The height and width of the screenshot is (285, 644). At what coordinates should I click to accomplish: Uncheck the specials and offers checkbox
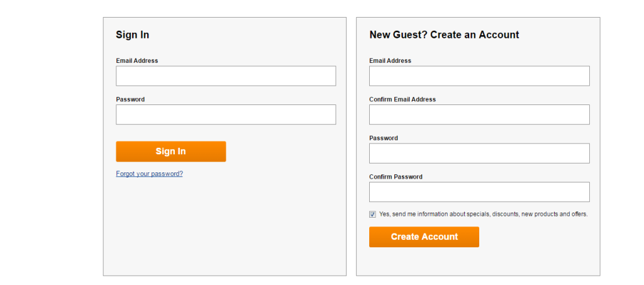373,215
